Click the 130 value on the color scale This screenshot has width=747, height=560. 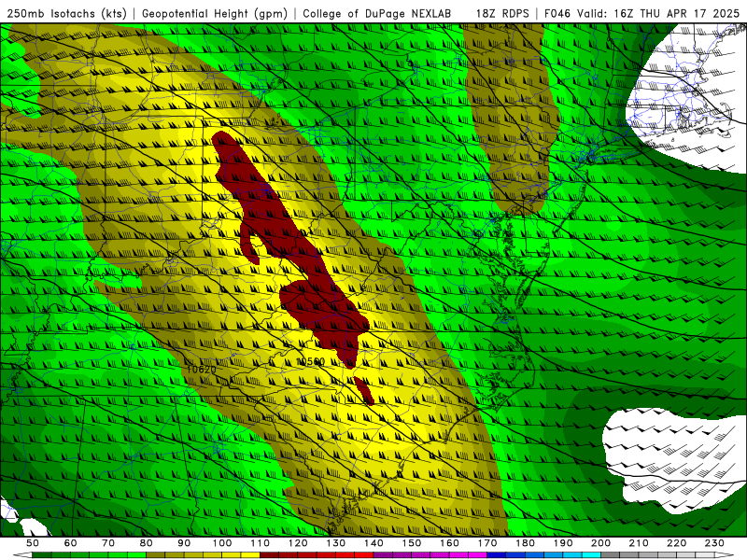coord(336,543)
